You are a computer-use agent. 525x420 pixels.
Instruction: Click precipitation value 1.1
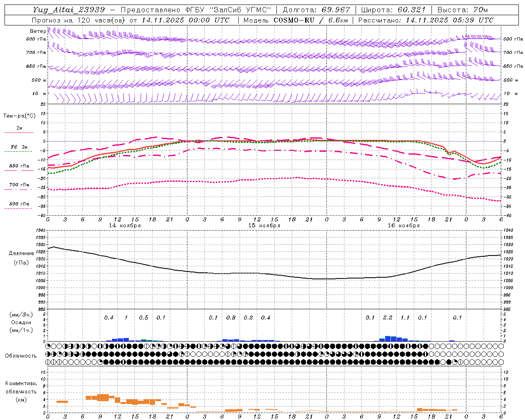point(405,318)
